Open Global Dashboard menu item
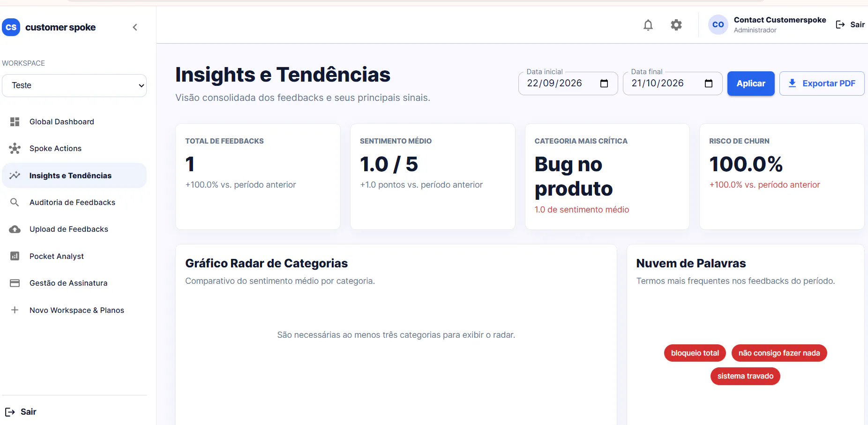Screen dimensions: 868x425 62,121
